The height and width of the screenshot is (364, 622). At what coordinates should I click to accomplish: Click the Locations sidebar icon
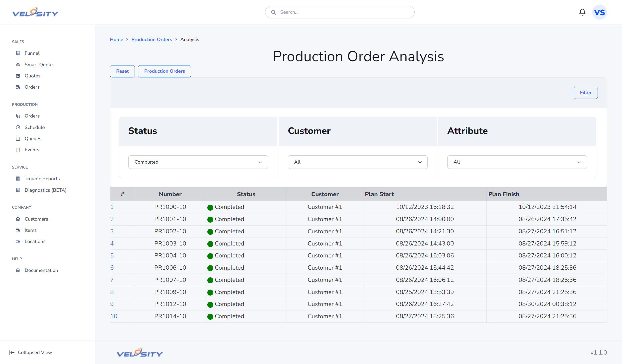point(18,241)
